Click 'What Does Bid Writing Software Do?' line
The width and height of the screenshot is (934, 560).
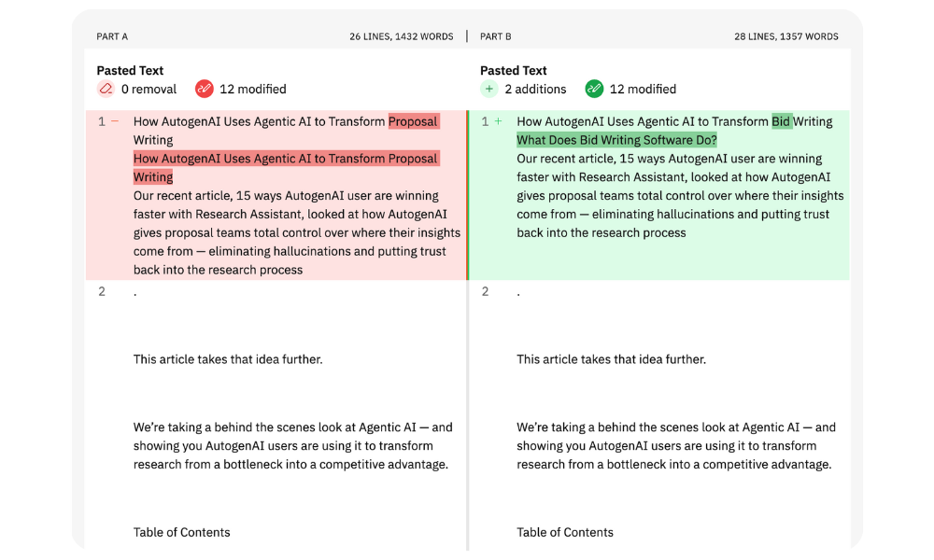tap(616, 140)
